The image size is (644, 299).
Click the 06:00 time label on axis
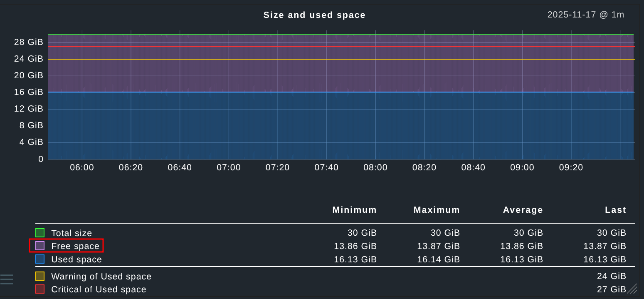82,167
